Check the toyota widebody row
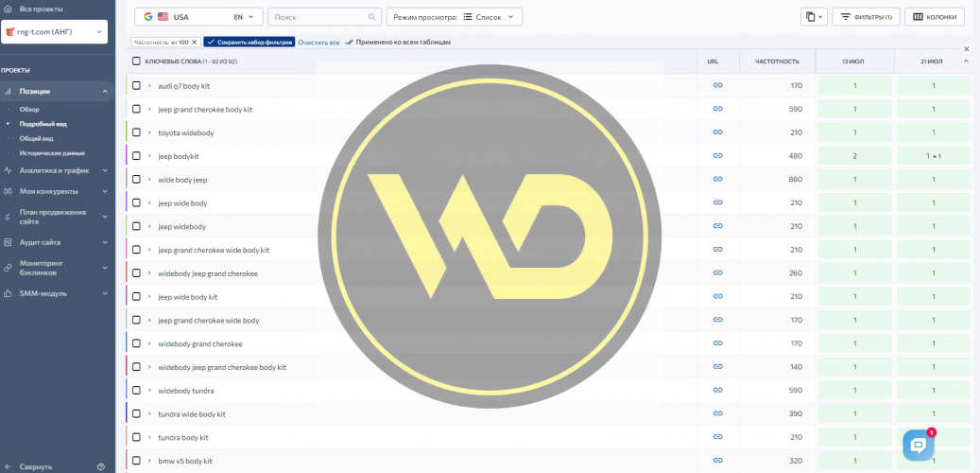This screenshot has width=980, height=473. (x=136, y=132)
